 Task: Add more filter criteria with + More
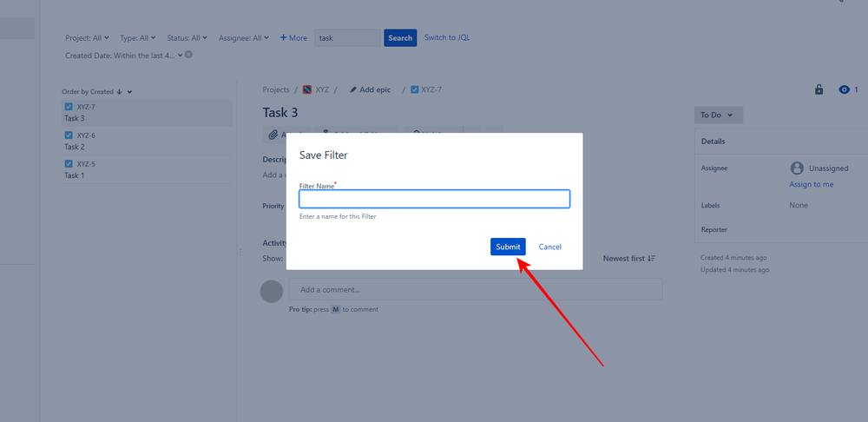point(293,37)
